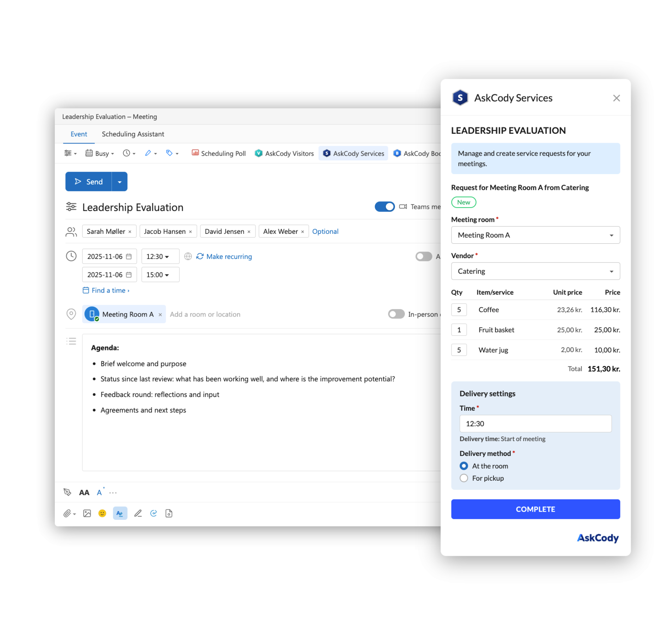Click the Coffee quantity field

click(459, 310)
